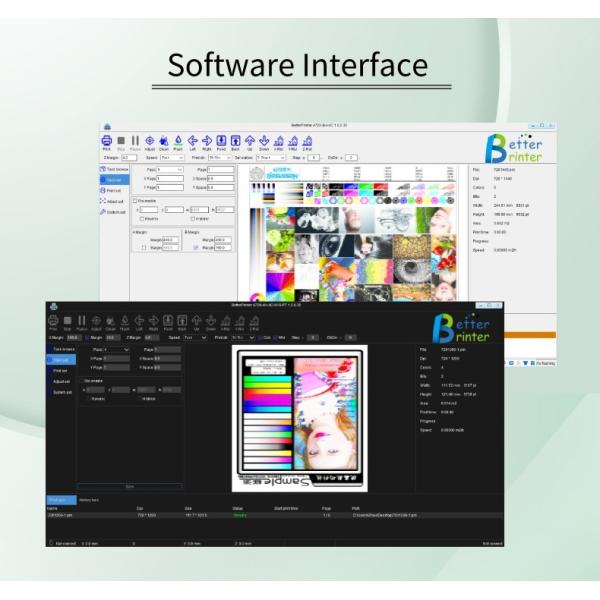Click Up arrow icon in dark window toolbar

click(197, 321)
